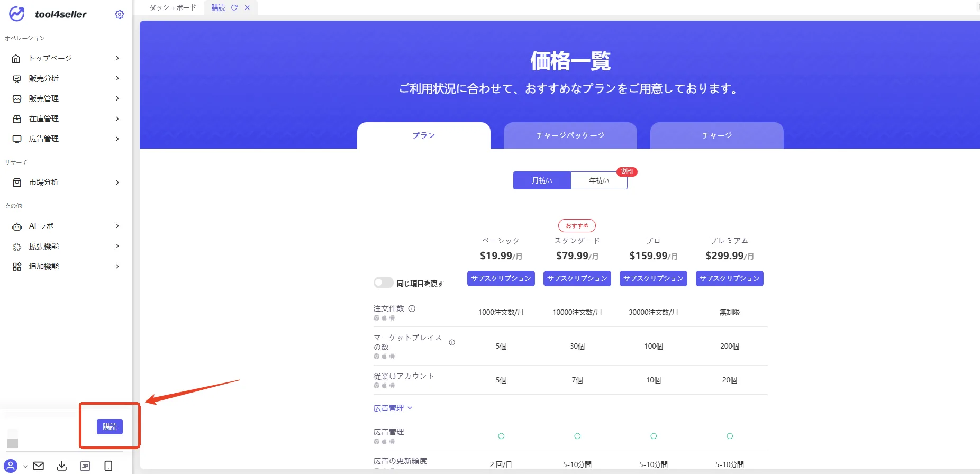Open the download icon in bottom bar
The width and height of the screenshot is (980, 474).
(62, 466)
